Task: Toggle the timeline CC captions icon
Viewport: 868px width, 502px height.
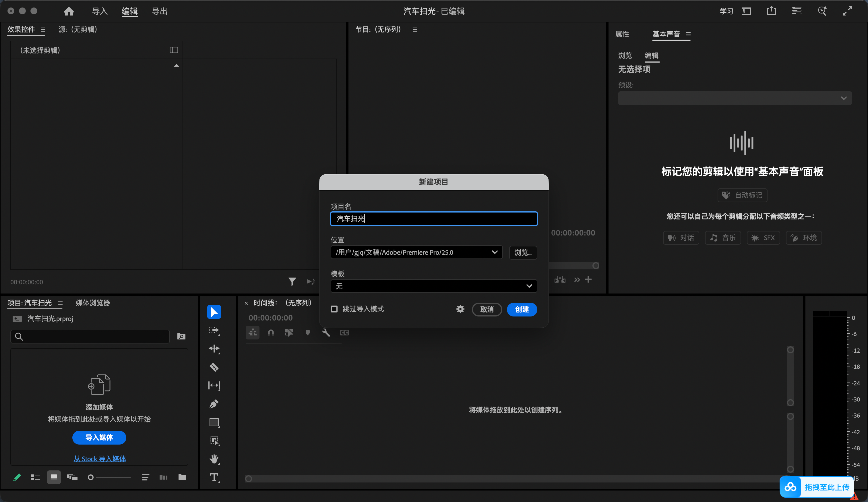Action: tap(344, 333)
